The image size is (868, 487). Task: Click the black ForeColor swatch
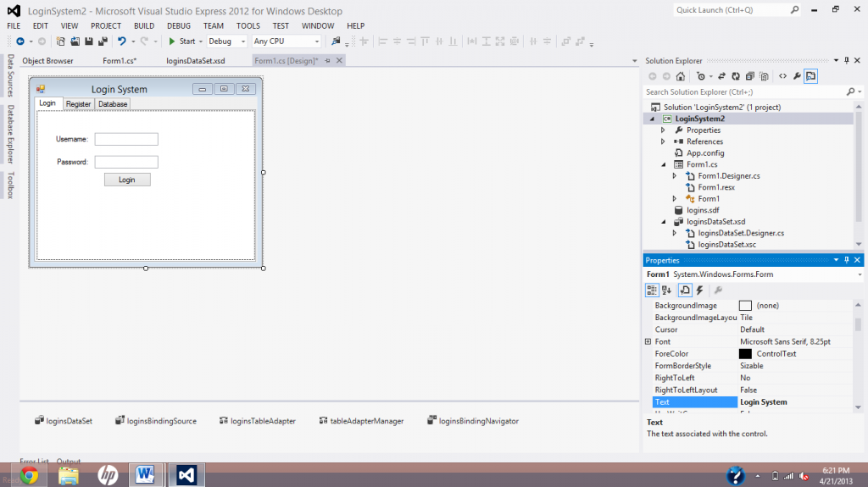[x=746, y=354]
